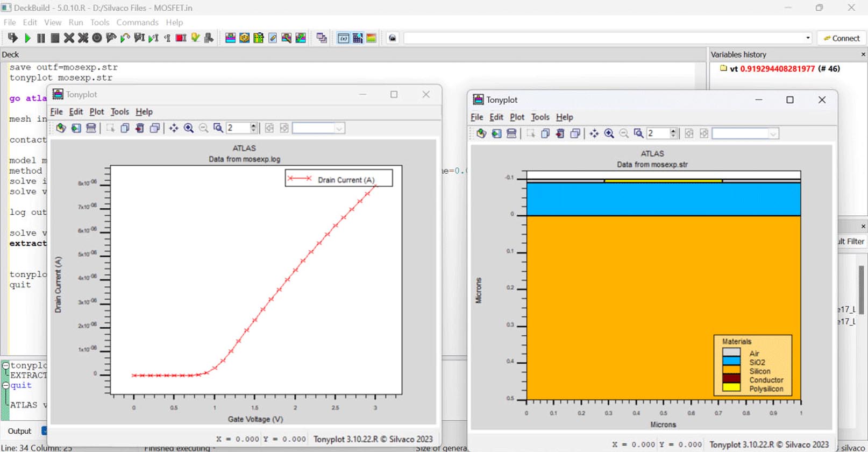868x452 pixels.
Task: Click the zoom factor field in mosexp.log Tonyplot
Action: click(x=237, y=128)
